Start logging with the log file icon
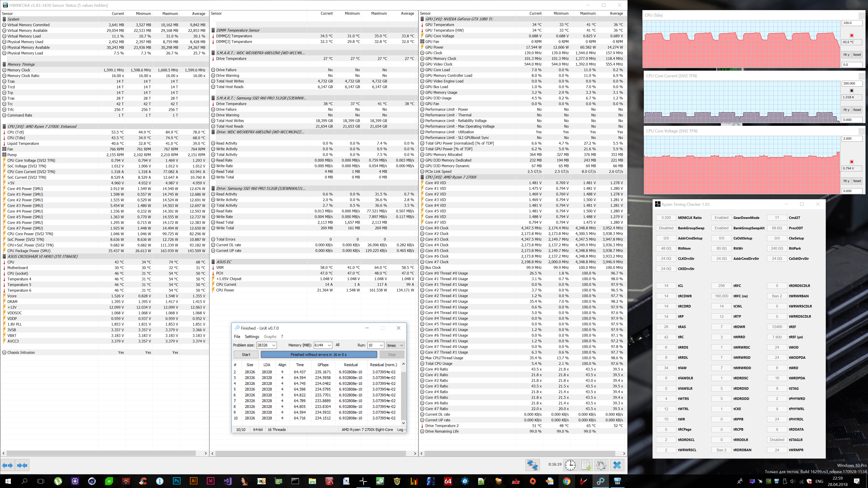Image resolution: width=868 pixels, height=488 pixels. [x=586, y=465]
